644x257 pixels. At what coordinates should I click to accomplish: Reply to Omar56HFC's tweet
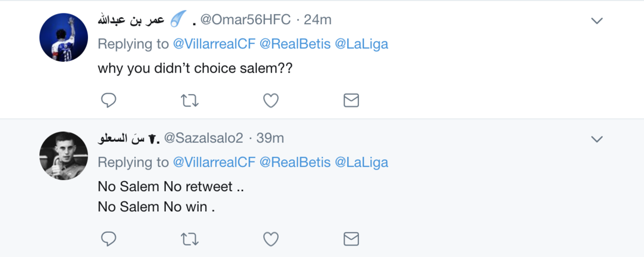108,100
